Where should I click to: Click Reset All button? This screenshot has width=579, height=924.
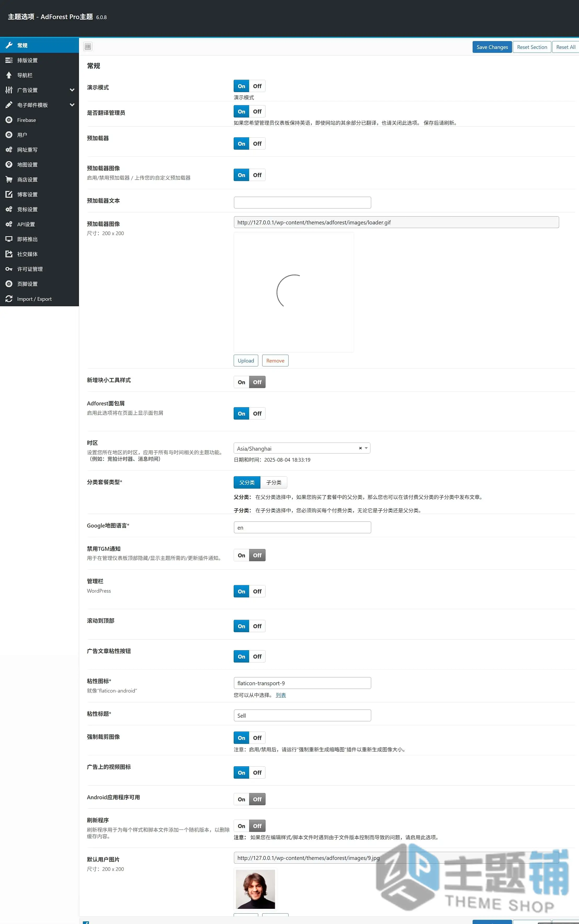coord(566,47)
